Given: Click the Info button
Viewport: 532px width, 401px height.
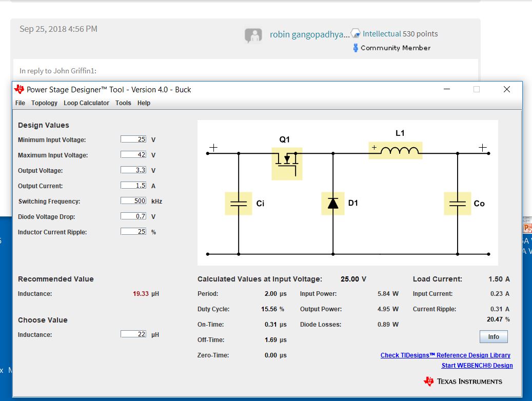Looking at the screenshot, I should (494, 336).
